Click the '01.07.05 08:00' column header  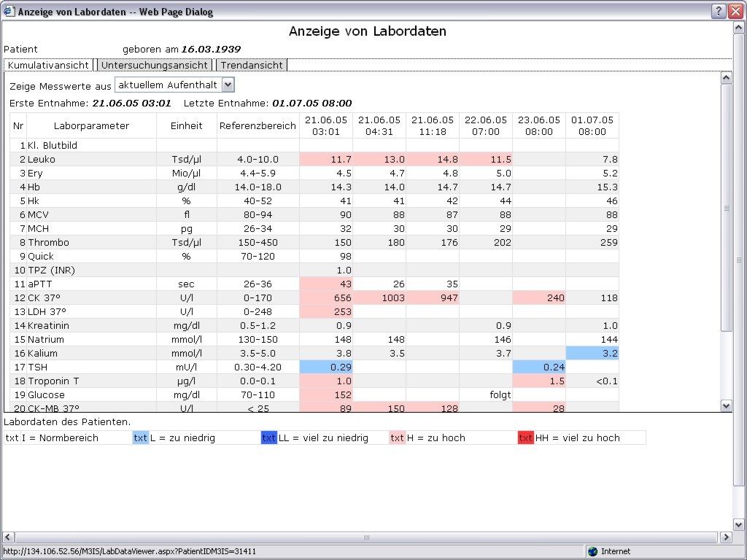click(592, 125)
